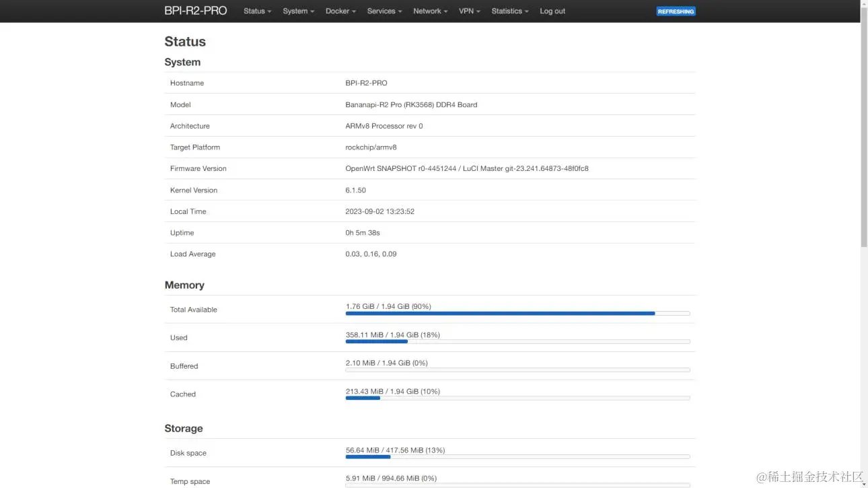Click the Total Available memory progress bar

coord(517,314)
